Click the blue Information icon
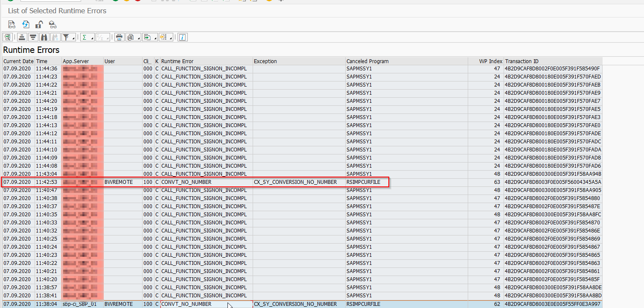The width and height of the screenshot is (644, 308). [183, 37]
